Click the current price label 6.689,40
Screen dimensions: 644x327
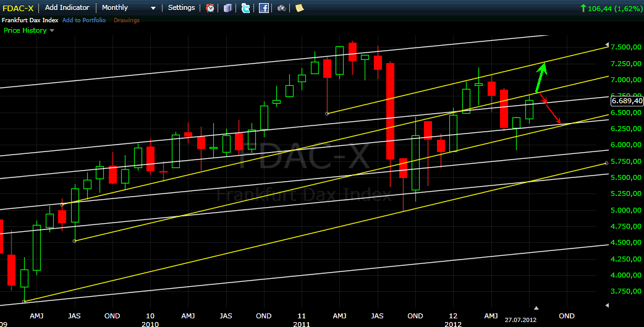click(x=627, y=101)
